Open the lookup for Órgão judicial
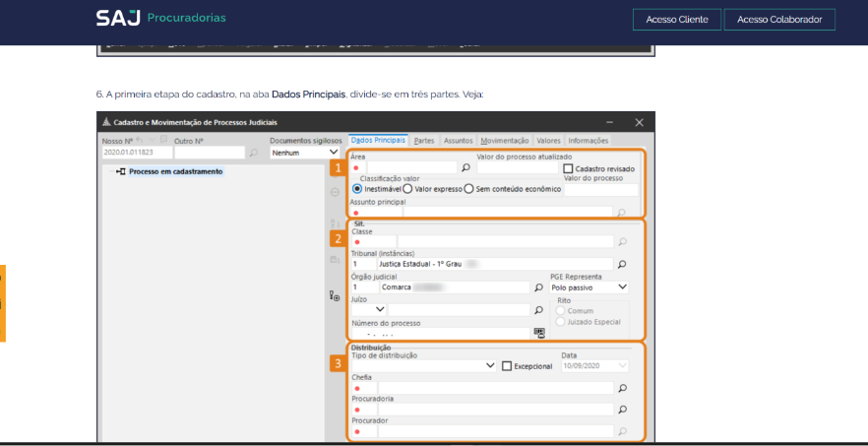The width and height of the screenshot is (868, 446). click(x=538, y=287)
